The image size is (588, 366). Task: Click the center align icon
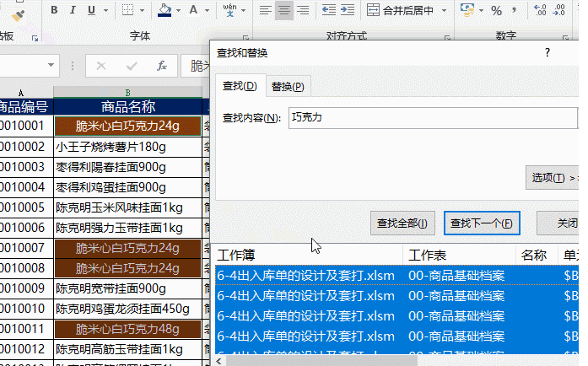284,11
